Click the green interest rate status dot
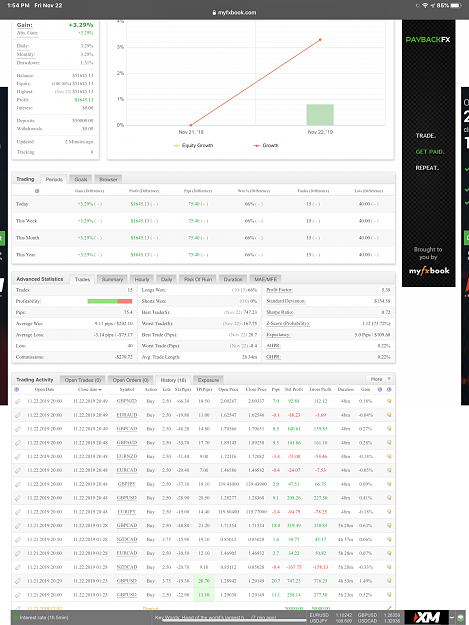The image size is (469, 625). tap(16, 617)
